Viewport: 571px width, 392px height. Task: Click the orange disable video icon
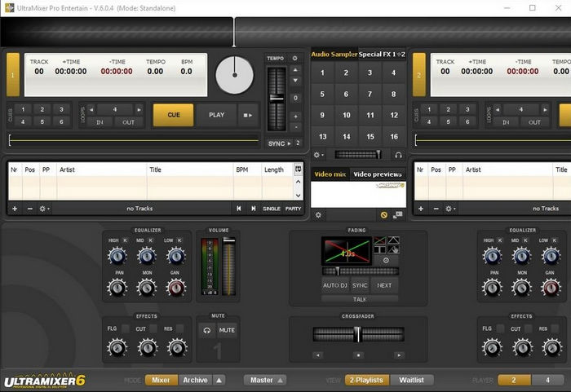coord(384,215)
